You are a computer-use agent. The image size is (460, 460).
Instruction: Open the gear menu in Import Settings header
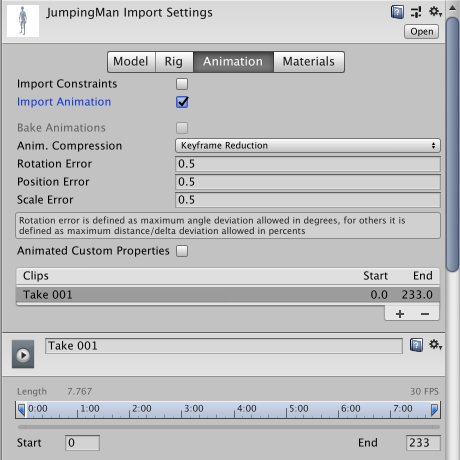pyautogui.click(x=435, y=12)
